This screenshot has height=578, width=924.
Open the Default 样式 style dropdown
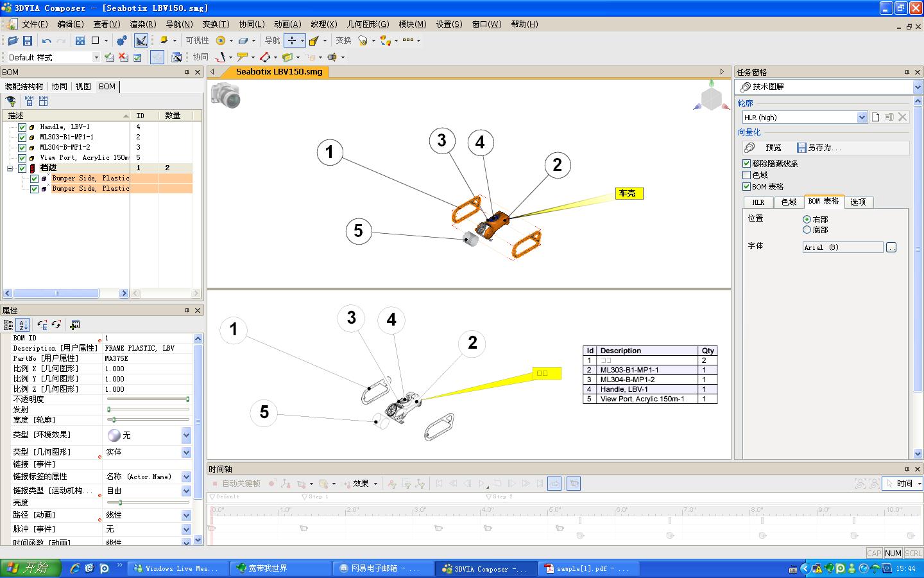pos(96,57)
